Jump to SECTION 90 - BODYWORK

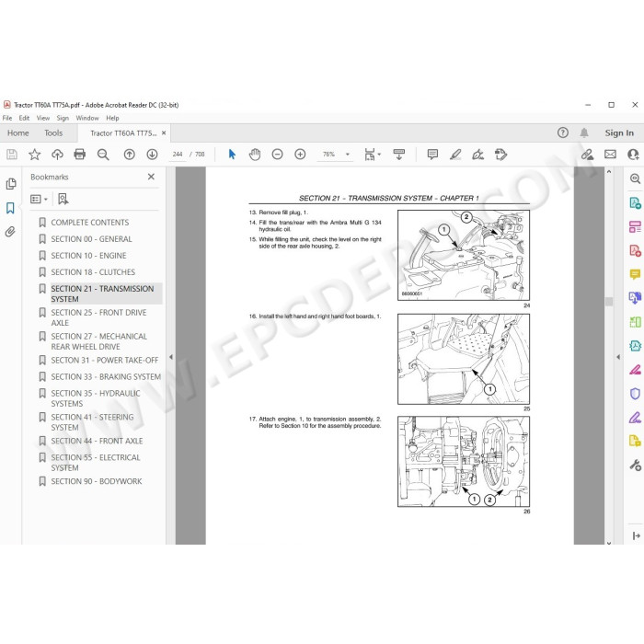click(97, 481)
